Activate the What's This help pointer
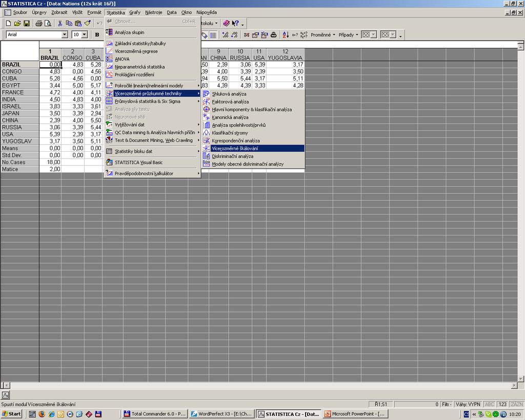This screenshot has height=420, width=525. 235,23
